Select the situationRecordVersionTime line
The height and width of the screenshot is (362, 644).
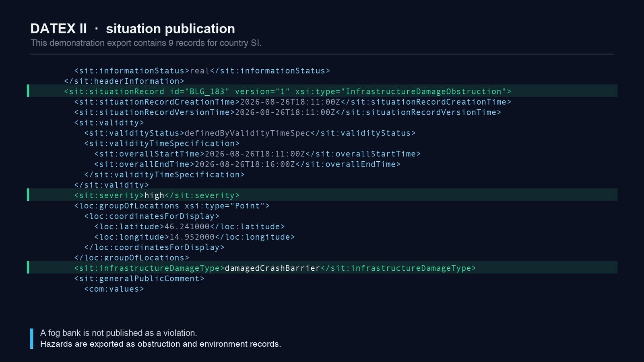coord(288,113)
